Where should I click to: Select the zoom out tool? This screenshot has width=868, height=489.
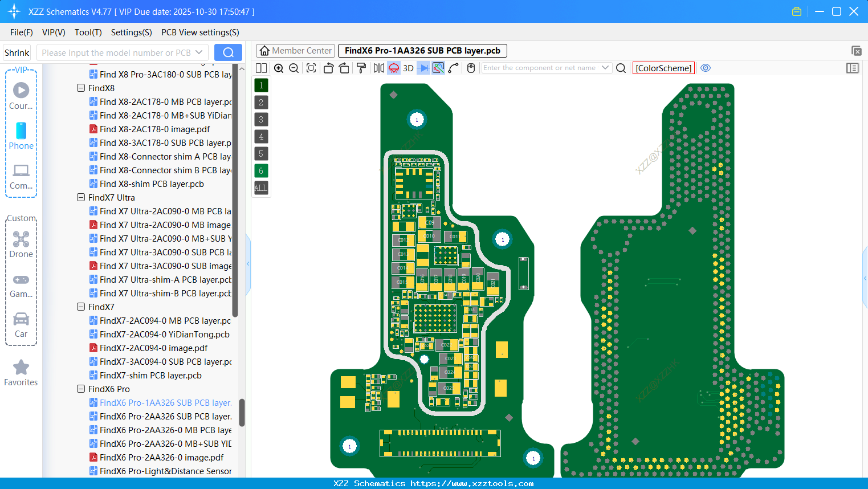tap(293, 68)
